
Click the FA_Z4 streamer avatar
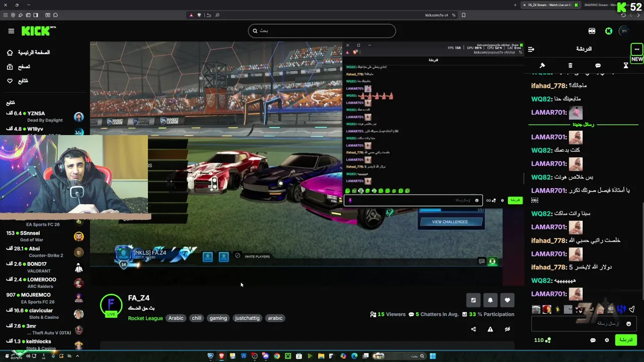click(x=111, y=305)
